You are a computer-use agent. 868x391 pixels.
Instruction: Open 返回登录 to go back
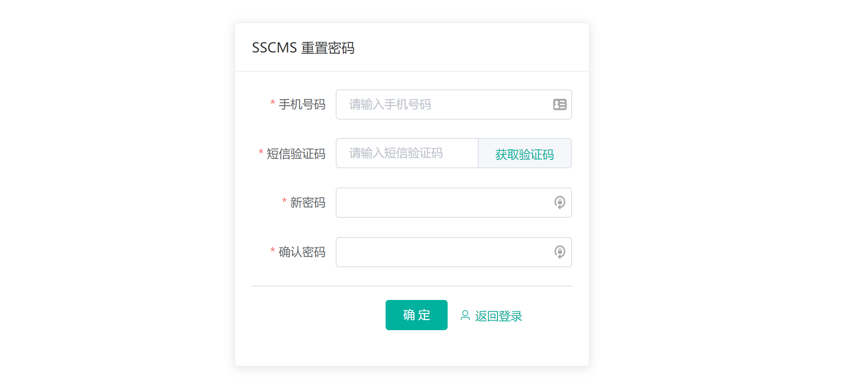(499, 315)
